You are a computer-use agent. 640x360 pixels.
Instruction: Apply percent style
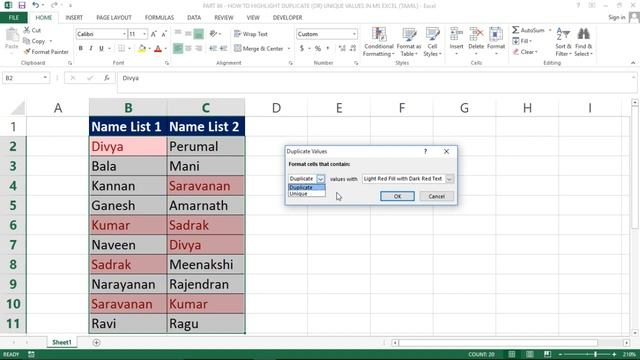click(318, 49)
